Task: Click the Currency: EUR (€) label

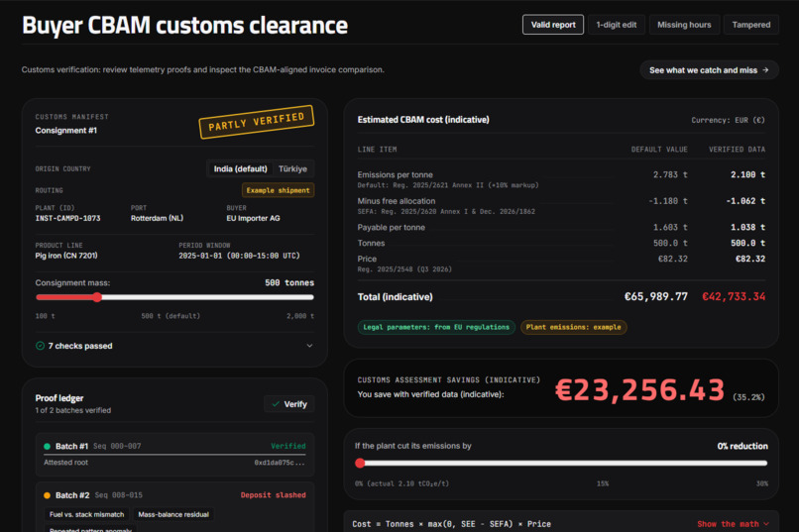Action: (x=729, y=120)
